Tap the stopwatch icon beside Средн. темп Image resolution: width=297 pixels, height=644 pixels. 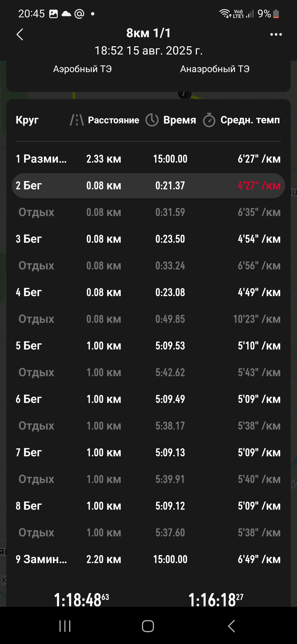tap(209, 120)
